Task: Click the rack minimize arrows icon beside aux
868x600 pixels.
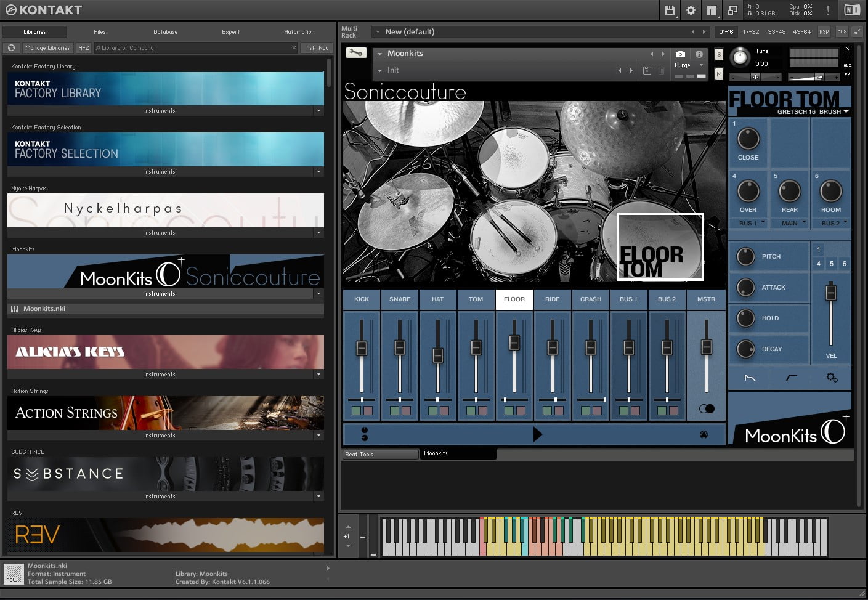Action: [857, 31]
